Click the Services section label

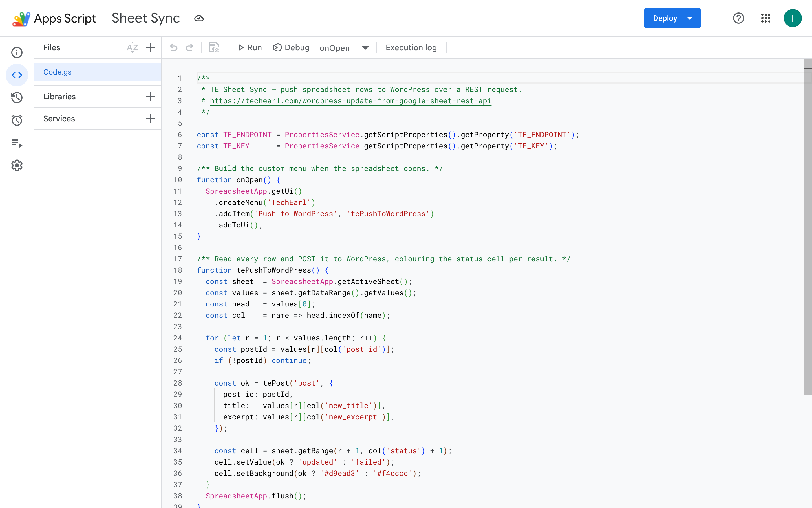tap(59, 119)
